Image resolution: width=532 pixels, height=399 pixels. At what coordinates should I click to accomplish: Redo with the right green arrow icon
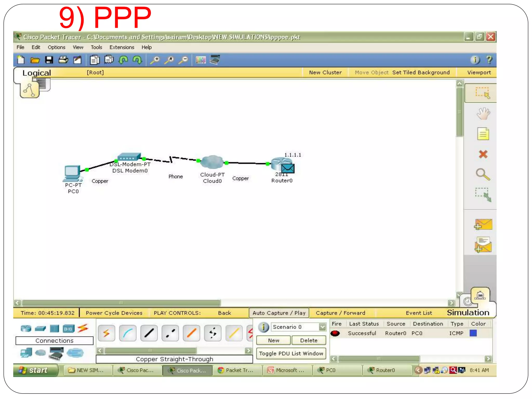(x=137, y=60)
